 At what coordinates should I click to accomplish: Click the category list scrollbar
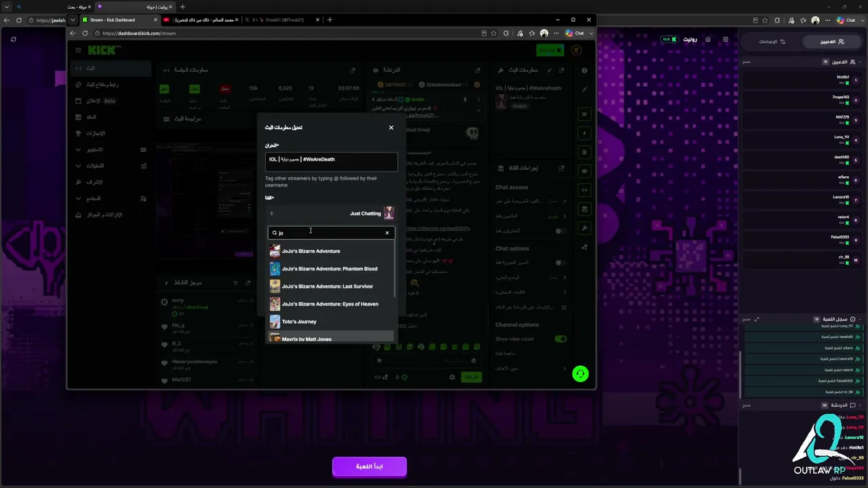tap(395, 270)
